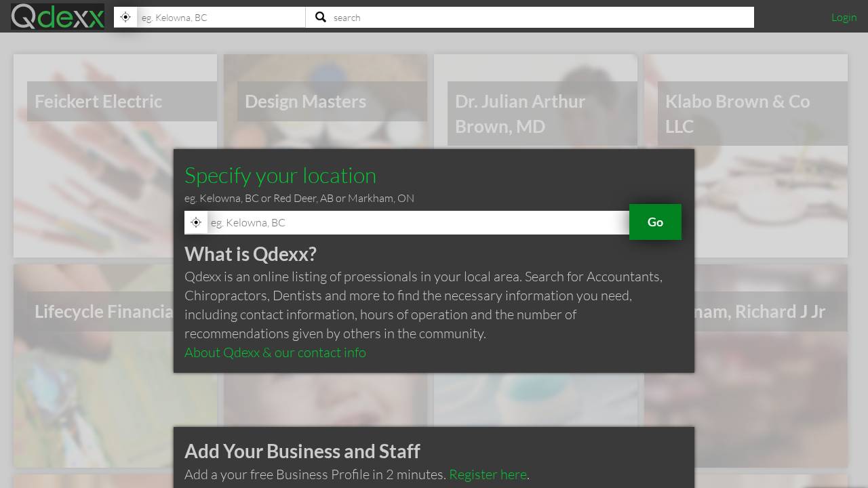Select the Lifecycle Financial tile

tap(102, 311)
